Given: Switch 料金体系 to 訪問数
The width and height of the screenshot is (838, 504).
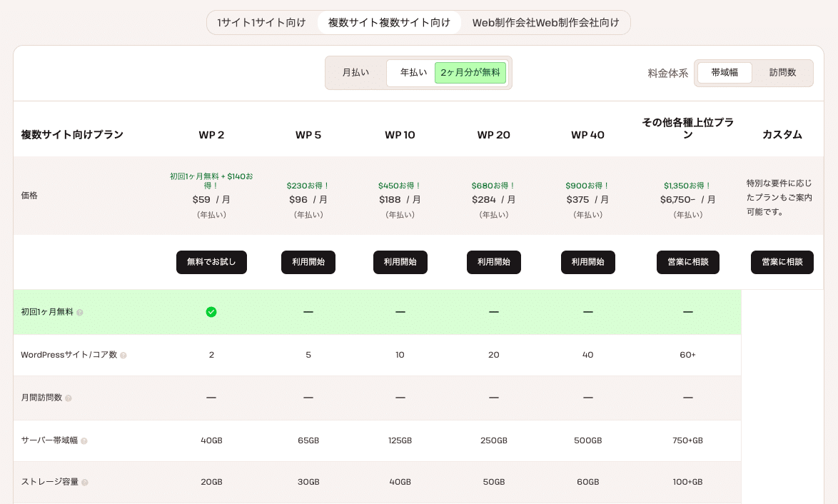Looking at the screenshot, I should (x=782, y=72).
